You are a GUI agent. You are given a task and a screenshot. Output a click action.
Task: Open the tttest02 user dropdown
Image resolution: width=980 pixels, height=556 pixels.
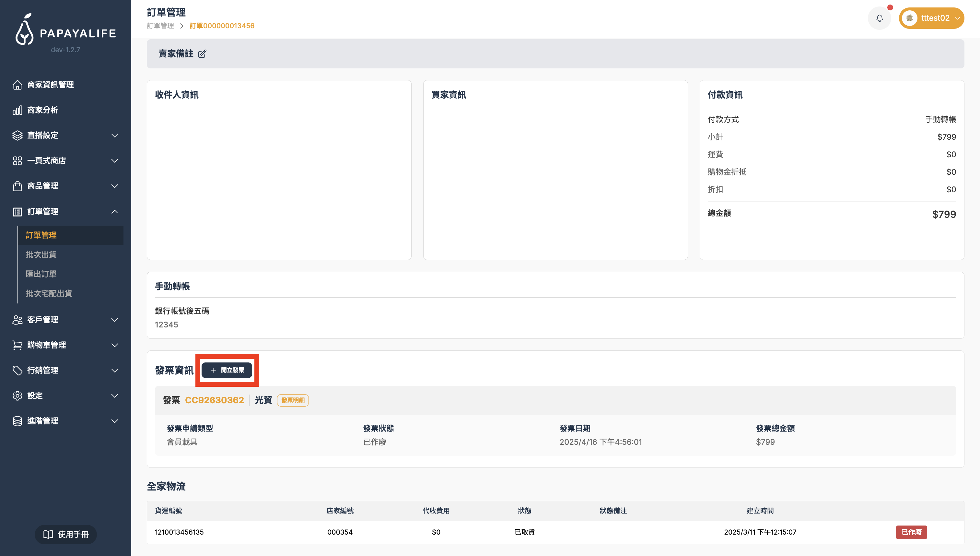(931, 18)
